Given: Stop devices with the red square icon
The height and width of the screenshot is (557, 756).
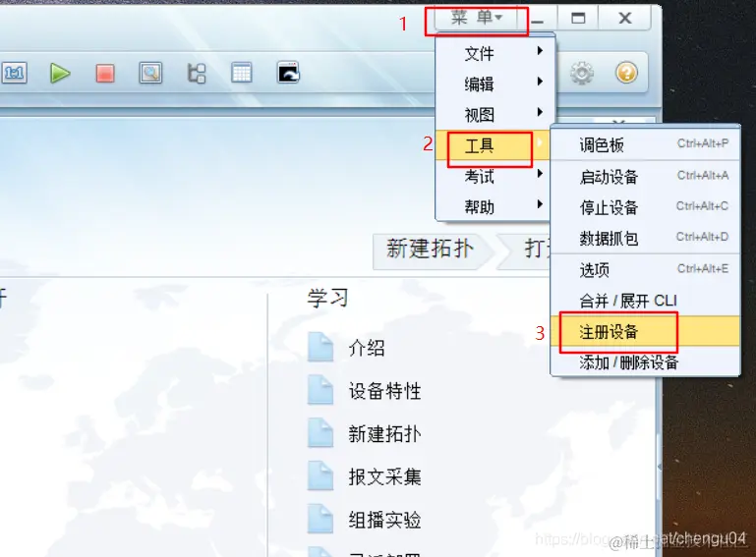Looking at the screenshot, I should (104, 74).
